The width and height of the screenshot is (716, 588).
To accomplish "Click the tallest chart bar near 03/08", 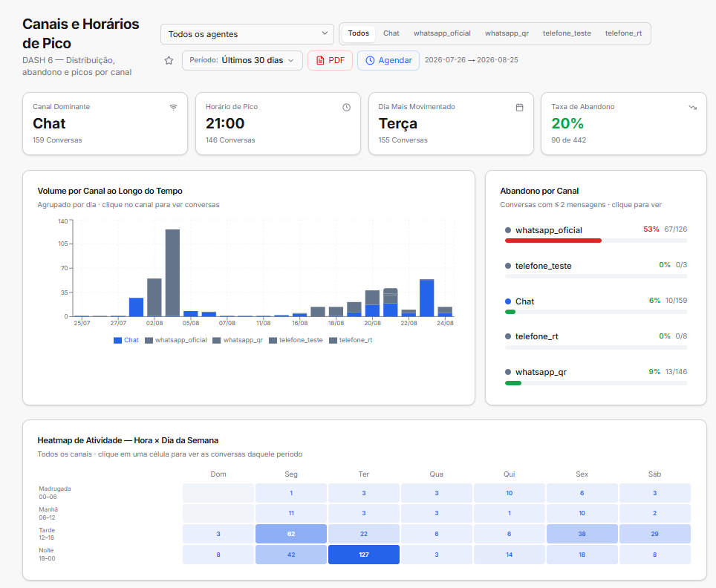I will click(x=172, y=273).
